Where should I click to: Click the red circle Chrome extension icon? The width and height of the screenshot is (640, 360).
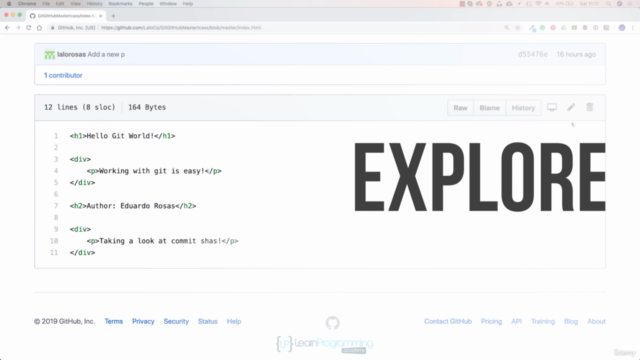pyautogui.click(x=553, y=28)
